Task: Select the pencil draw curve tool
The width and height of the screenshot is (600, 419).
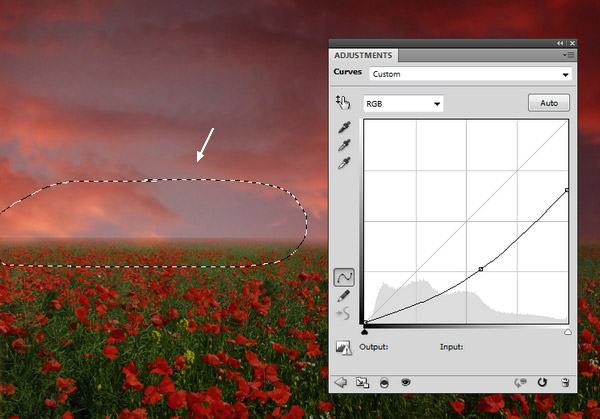Action: point(344,296)
